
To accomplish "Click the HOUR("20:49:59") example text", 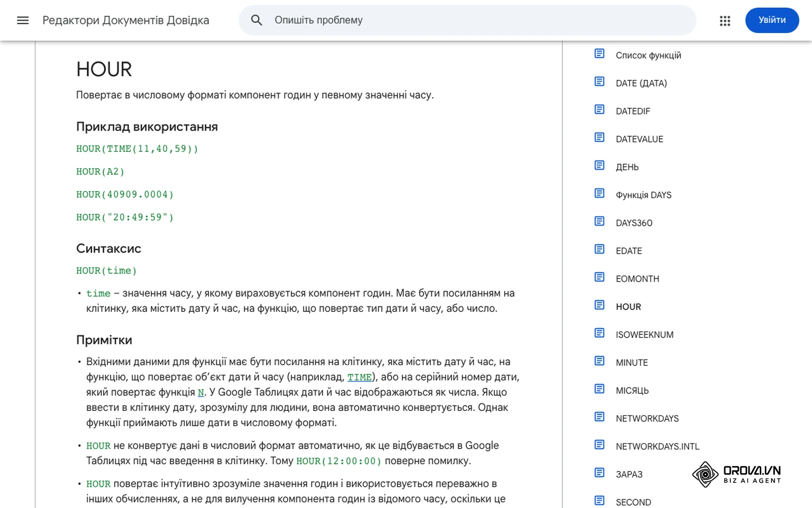I will 125,217.
